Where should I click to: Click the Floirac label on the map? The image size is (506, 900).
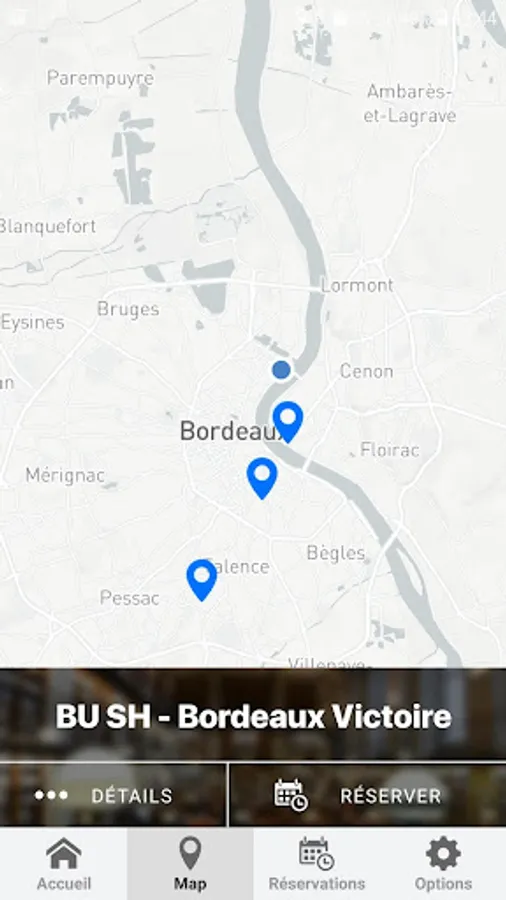pyautogui.click(x=390, y=449)
